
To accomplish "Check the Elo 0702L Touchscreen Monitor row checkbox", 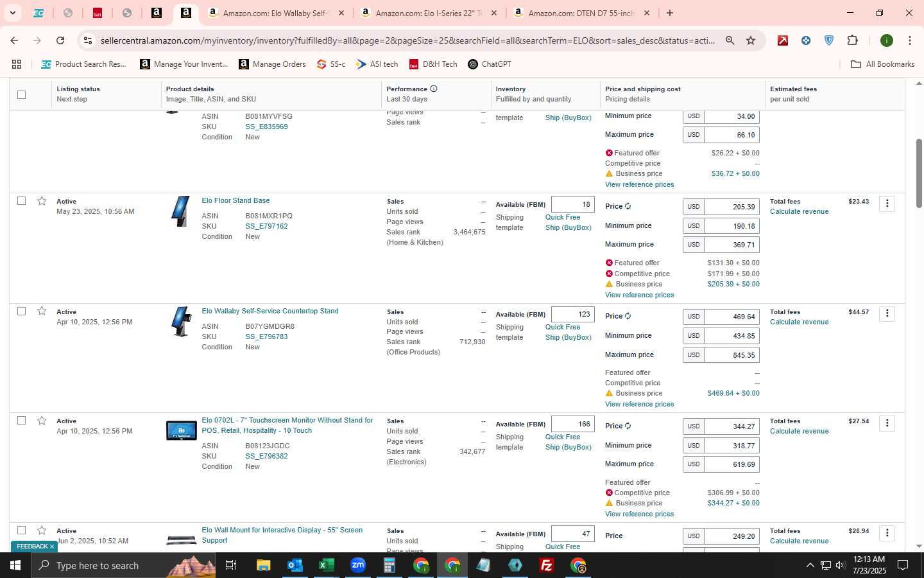I will 21,421.
